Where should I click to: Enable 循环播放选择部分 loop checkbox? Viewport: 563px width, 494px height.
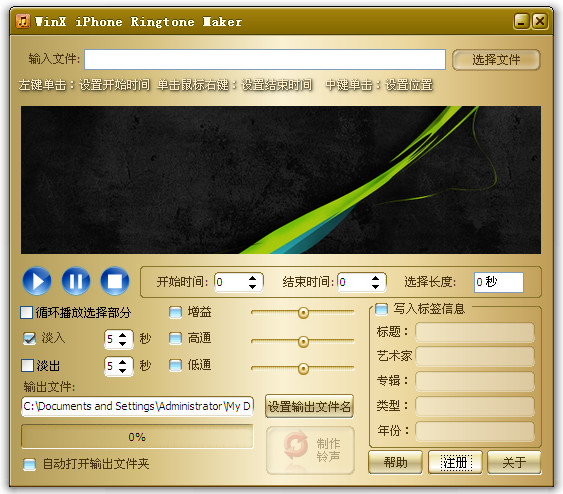click(27, 312)
